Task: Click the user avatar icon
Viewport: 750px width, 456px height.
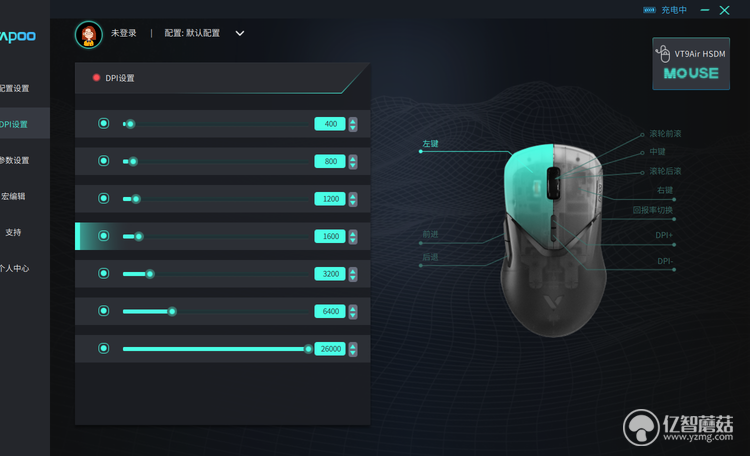Action: pos(88,34)
